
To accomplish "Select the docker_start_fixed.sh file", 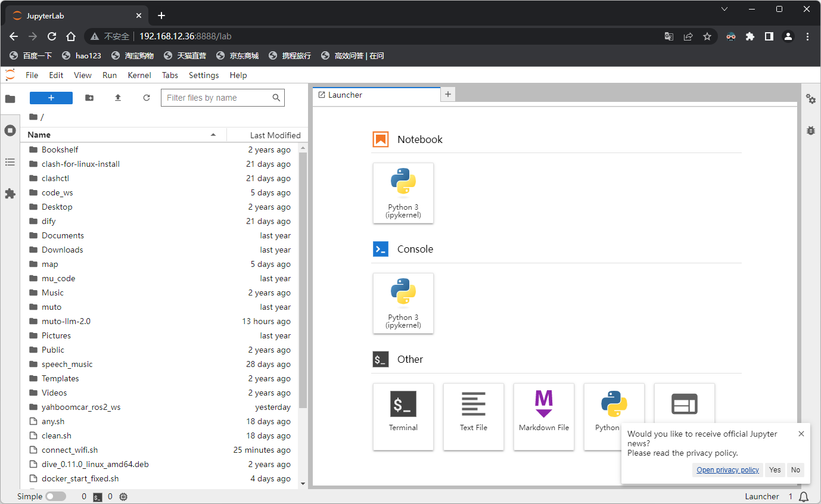I will point(160,478).
